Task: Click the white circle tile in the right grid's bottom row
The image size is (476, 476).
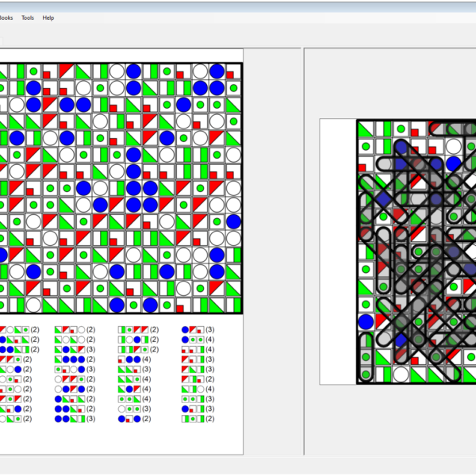Action: click(401, 374)
